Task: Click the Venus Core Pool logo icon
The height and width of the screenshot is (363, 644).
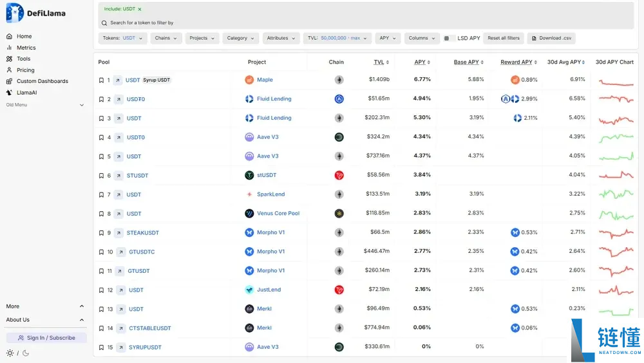Action: click(249, 214)
